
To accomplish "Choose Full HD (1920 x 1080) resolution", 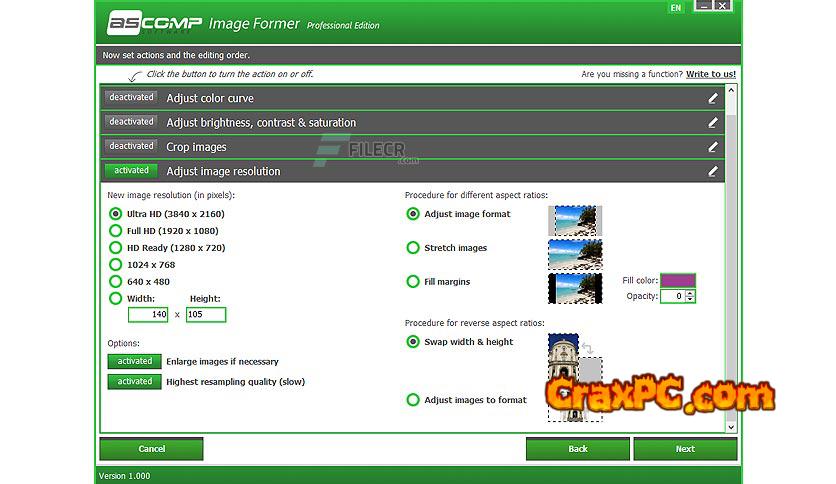I will [115, 231].
